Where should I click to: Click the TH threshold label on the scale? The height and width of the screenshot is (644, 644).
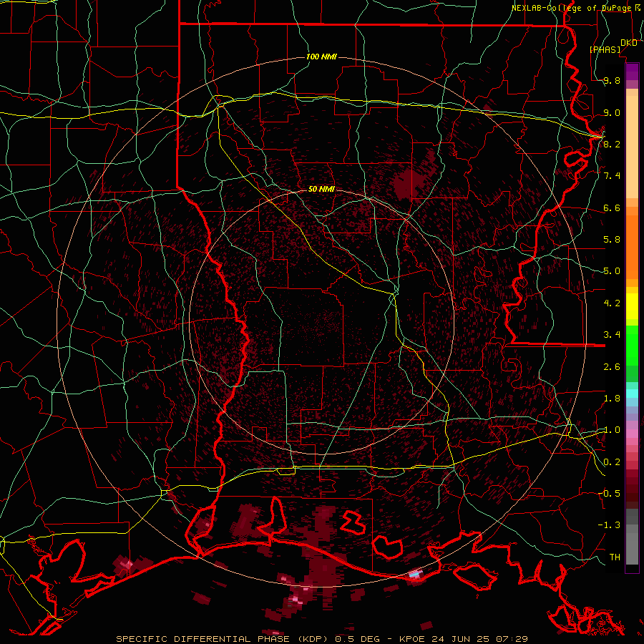[x=615, y=557]
